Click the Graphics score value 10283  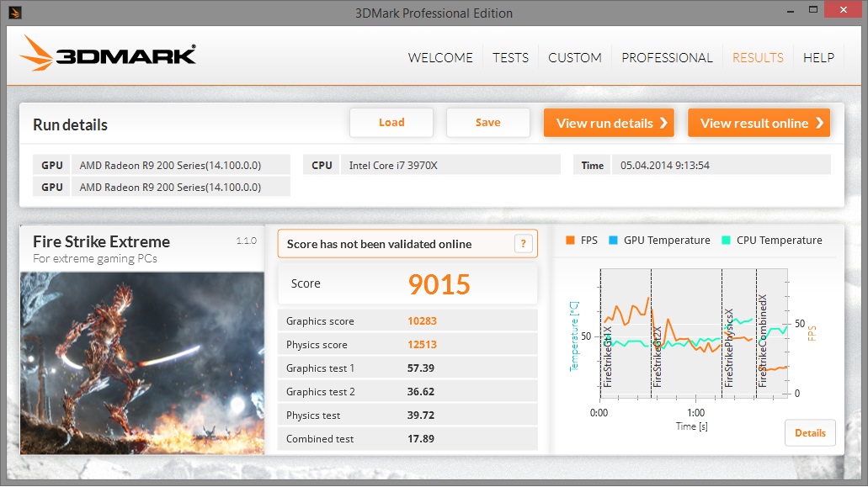422,321
